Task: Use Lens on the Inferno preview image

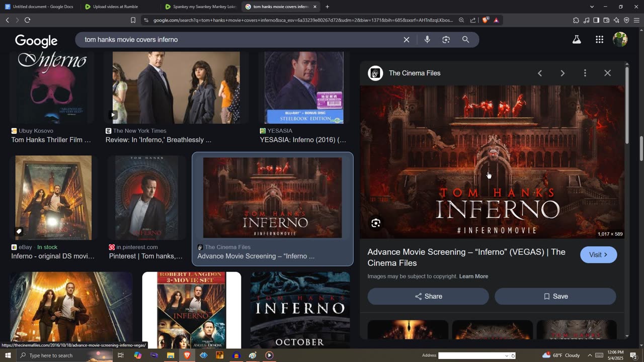Action: pos(376,223)
